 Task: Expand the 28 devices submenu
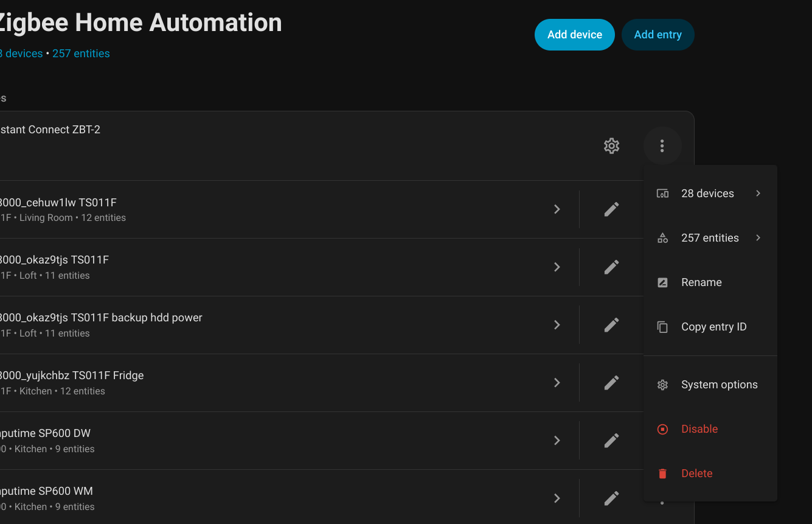click(710, 193)
